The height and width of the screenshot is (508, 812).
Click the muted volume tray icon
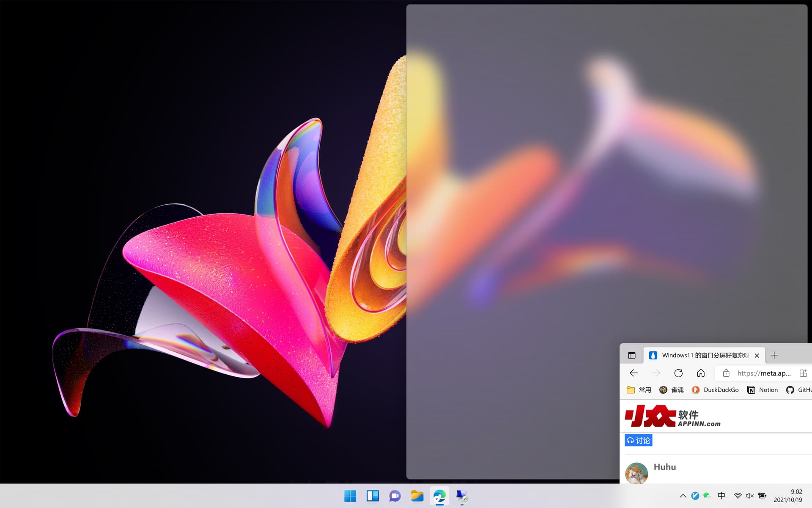pos(750,496)
